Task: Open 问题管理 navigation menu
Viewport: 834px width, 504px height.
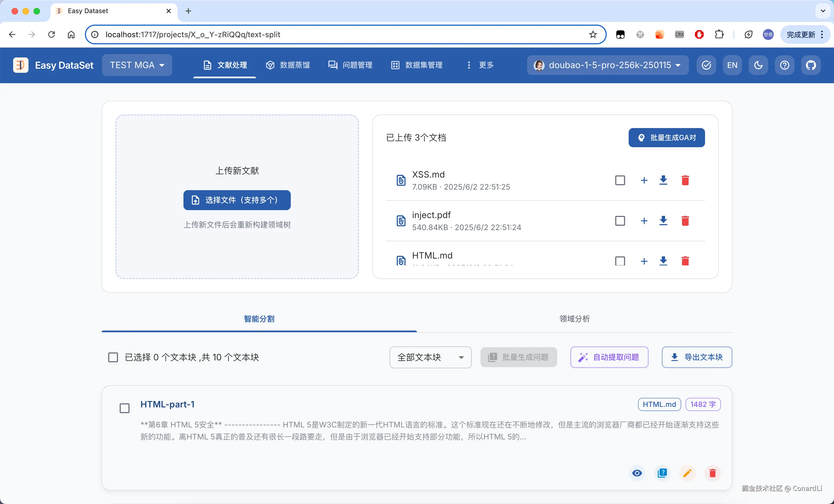Action: 350,65
